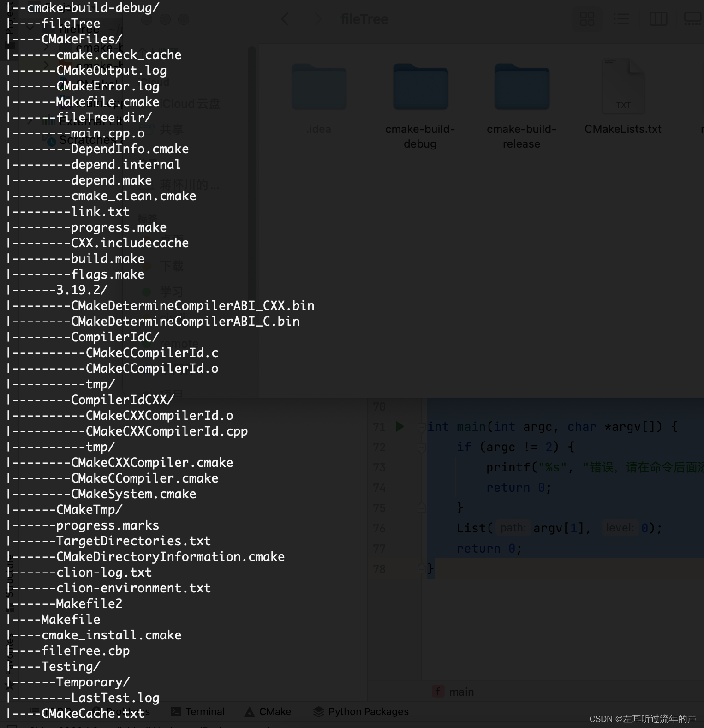Click the List call on line 76

tap(471, 528)
